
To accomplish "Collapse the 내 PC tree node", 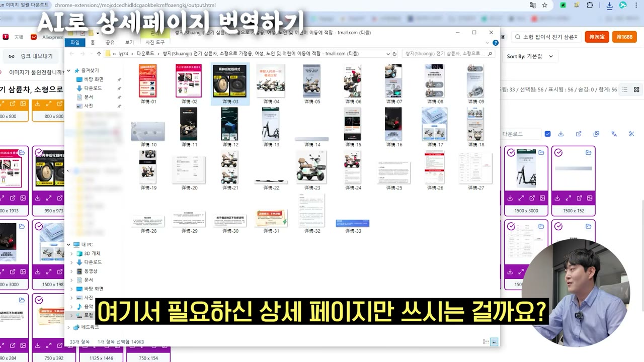I will coord(69,245).
